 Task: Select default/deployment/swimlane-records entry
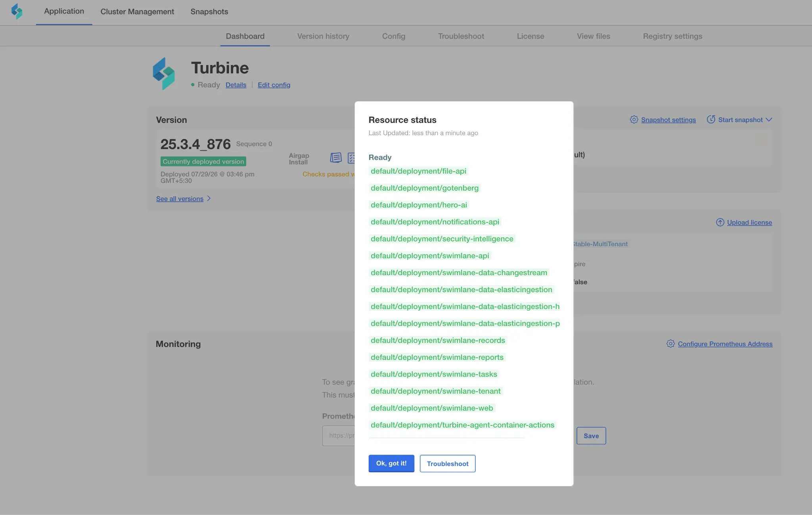pos(438,340)
